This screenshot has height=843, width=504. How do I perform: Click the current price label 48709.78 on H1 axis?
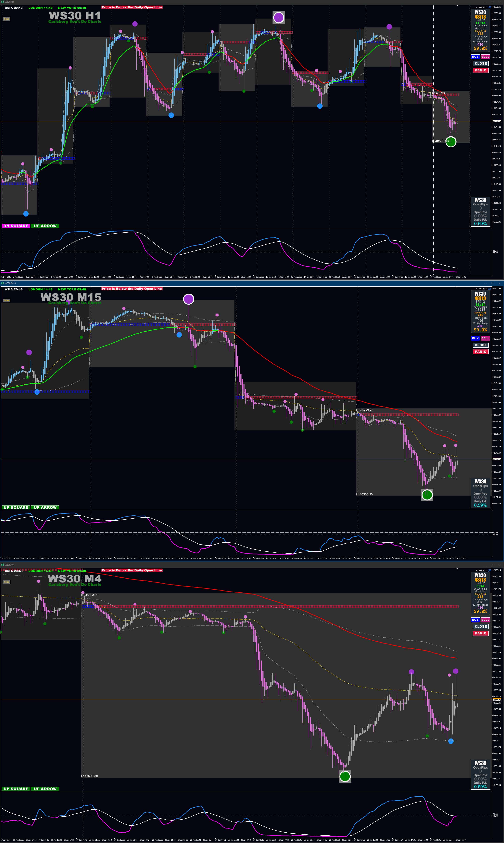tap(496, 121)
